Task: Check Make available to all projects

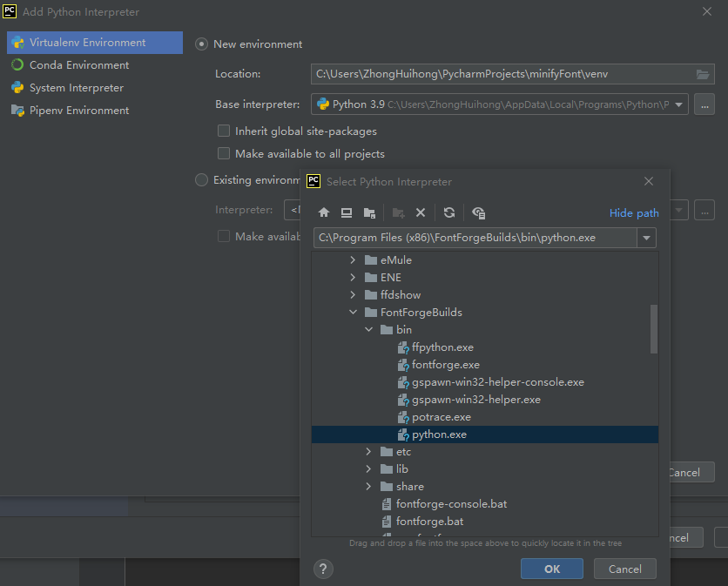Action: pyautogui.click(x=224, y=154)
